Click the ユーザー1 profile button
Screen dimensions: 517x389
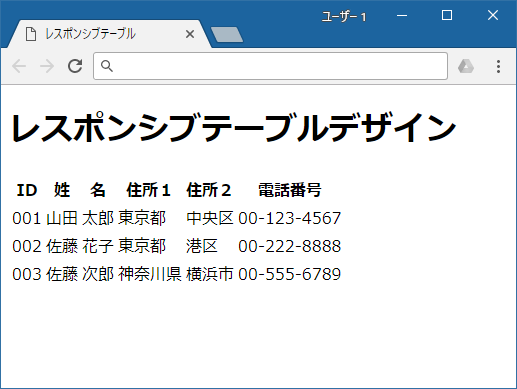[x=344, y=17]
